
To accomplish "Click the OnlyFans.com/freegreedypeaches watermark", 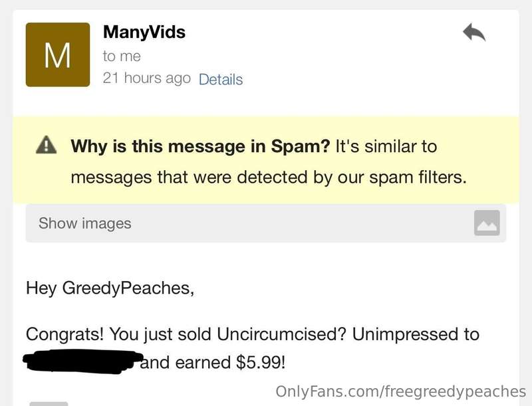I will pos(401,391).
